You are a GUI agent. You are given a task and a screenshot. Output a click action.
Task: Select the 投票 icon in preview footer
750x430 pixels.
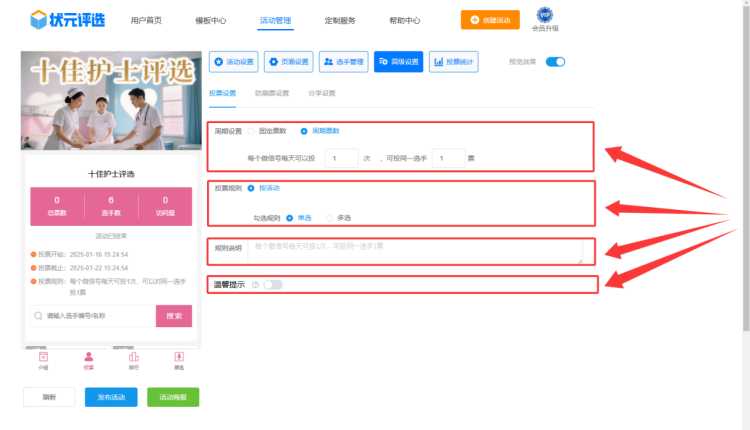88,359
